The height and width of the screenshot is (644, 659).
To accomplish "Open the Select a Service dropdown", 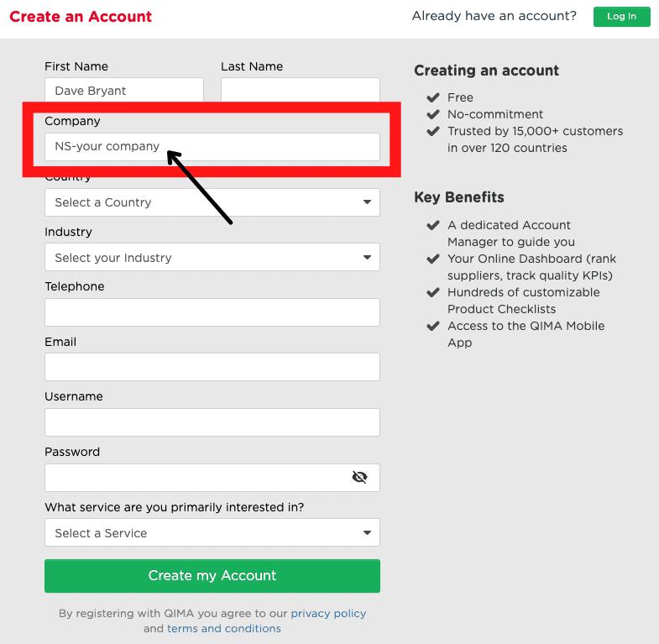I will coord(212,532).
